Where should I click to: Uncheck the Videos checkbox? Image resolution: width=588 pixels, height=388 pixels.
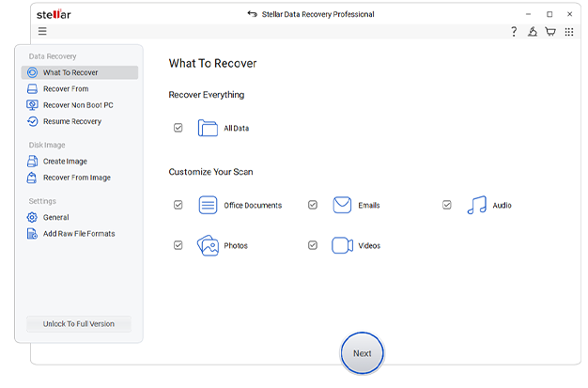pos(313,245)
